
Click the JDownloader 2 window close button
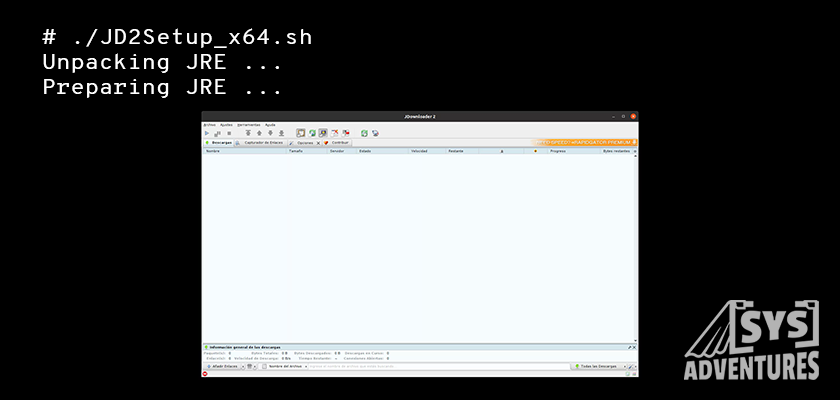point(633,116)
